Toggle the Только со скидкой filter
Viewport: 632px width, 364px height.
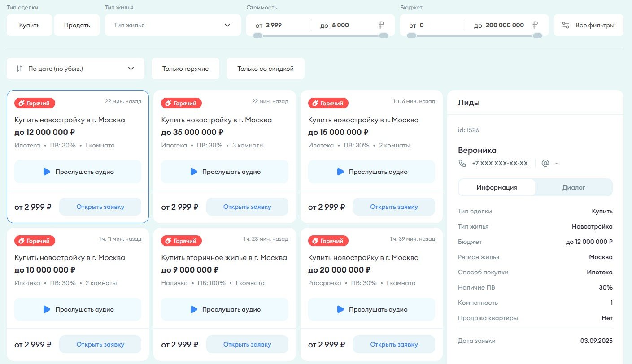pyautogui.click(x=266, y=69)
